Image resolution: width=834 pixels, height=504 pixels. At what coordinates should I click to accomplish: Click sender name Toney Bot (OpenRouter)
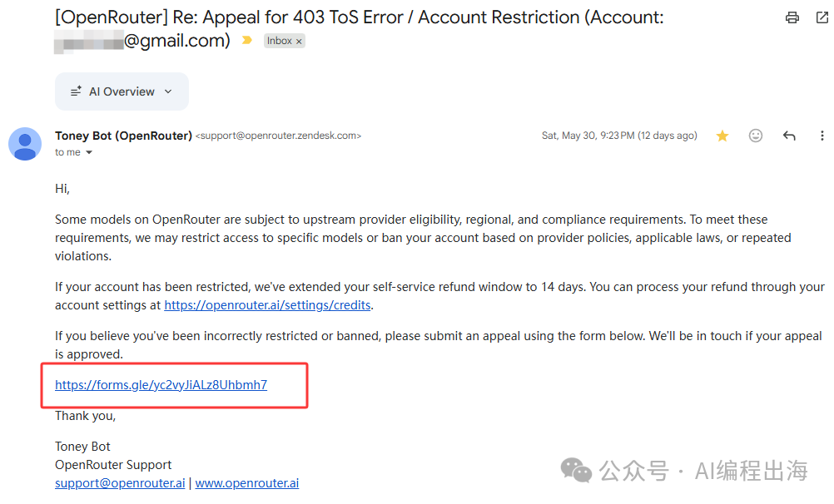coord(123,136)
